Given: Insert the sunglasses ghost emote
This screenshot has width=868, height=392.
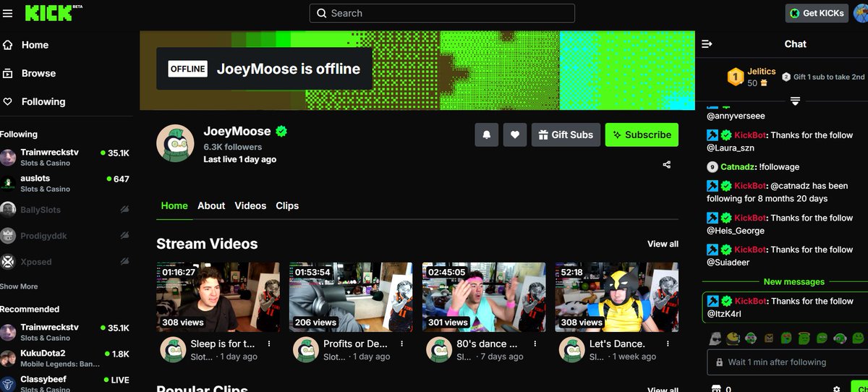Looking at the screenshot, I should [715, 338].
